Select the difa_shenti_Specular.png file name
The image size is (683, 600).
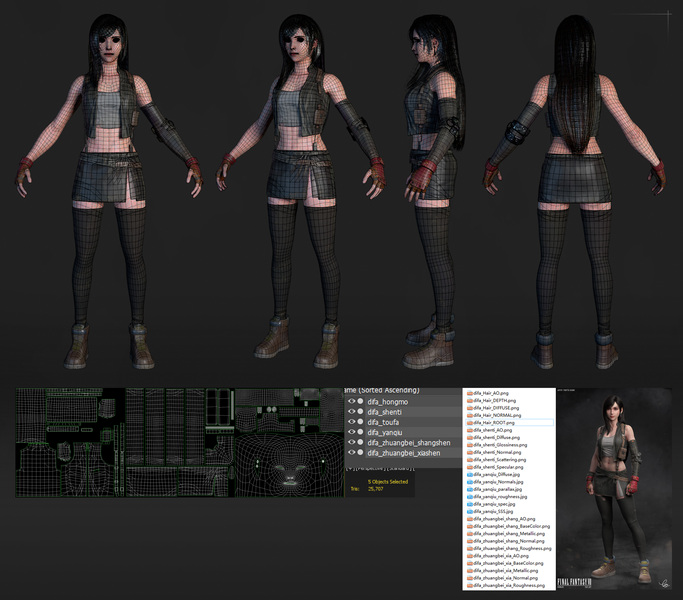click(498, 467)
